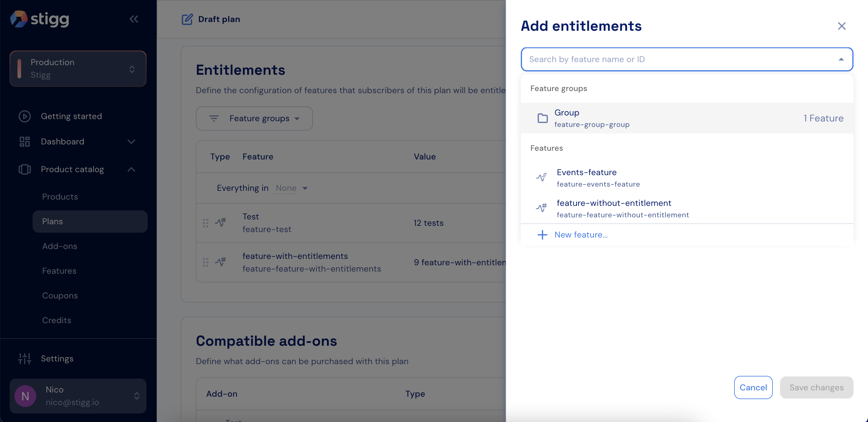Open the Feature groups filter dropdown

coord(254,118)
